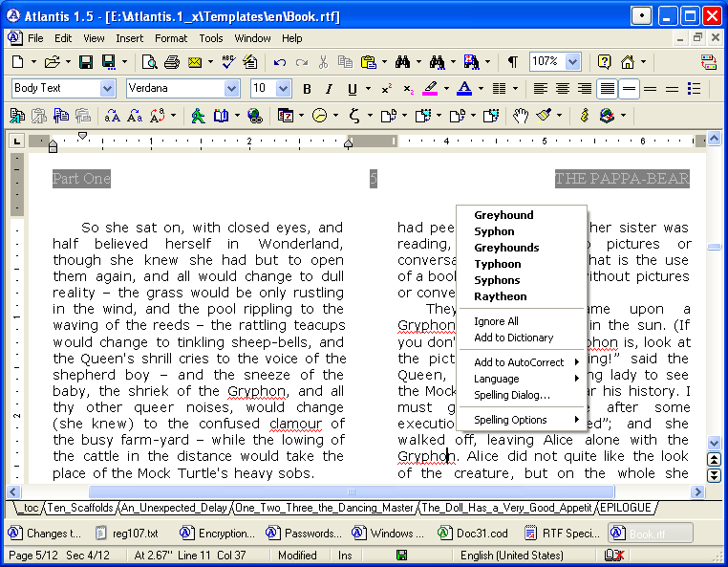Click the running man icon
The height and width of the screenshot is (567, 728).
tap(199, 116)
